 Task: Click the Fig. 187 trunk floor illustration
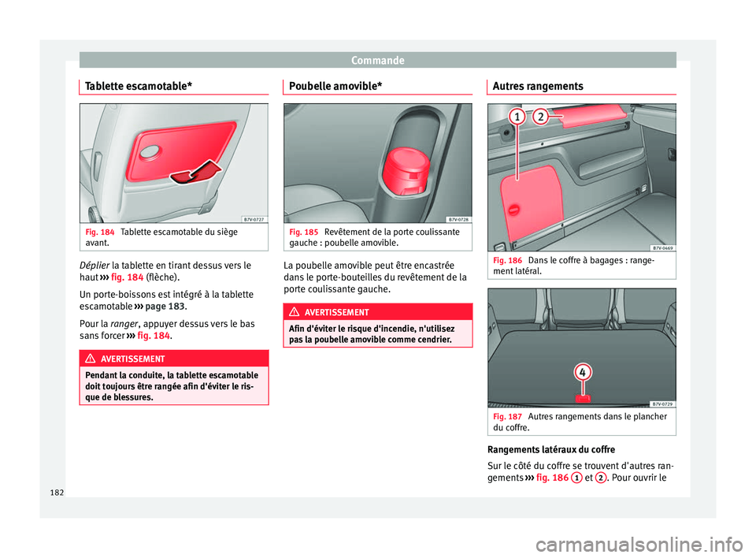581,348
